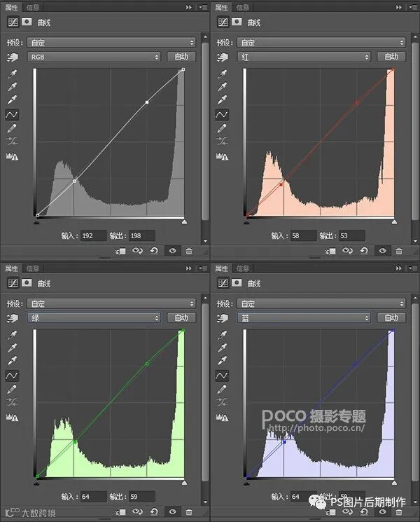420x522 pixels.
Task: Click clipping warning icon in RGB panel
Action: point(13,156)
